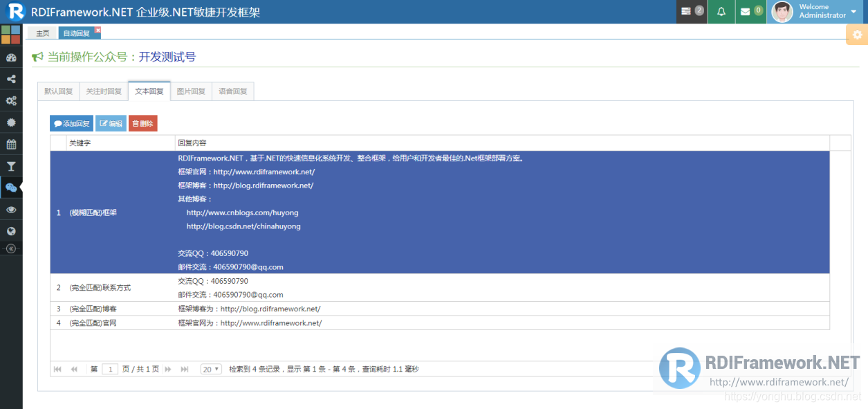
Task: Click the red 删除 button
Action: pyautogui.click(x=142, y=122)
